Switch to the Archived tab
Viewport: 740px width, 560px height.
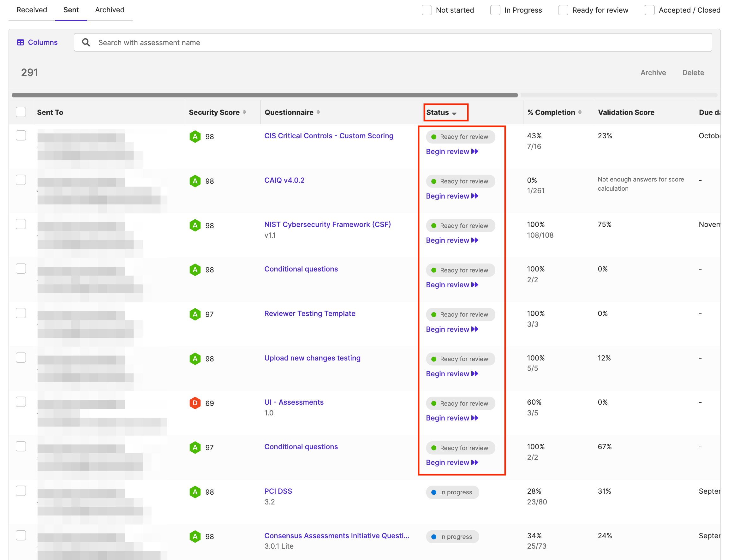coord(110,10)
